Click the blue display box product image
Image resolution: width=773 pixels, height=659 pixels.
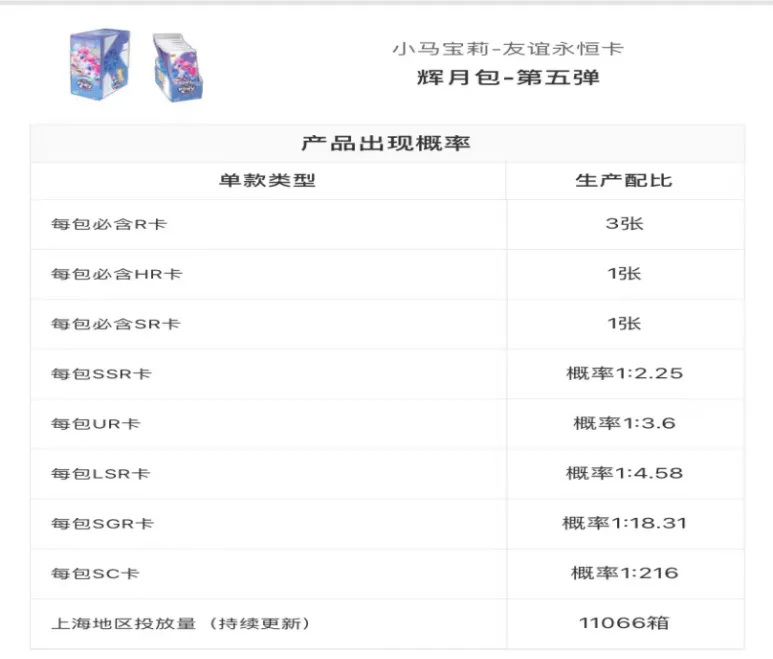[x=100, y=64]
